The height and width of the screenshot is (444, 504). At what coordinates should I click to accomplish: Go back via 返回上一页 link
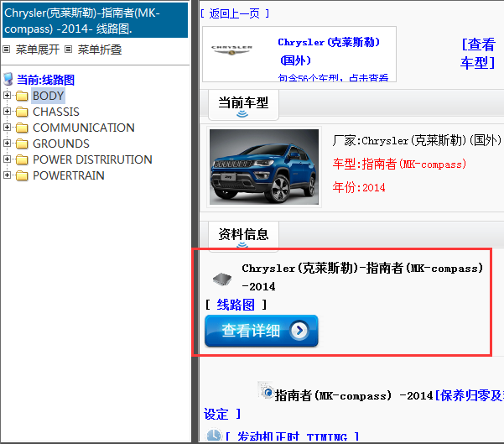[x=234, y=13]
